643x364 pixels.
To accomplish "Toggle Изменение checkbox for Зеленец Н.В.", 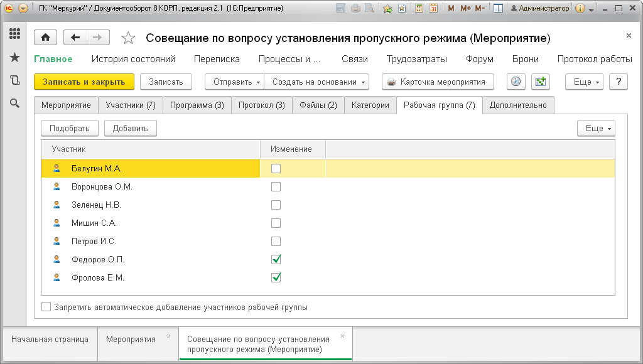I will click(x=276, y=205).
